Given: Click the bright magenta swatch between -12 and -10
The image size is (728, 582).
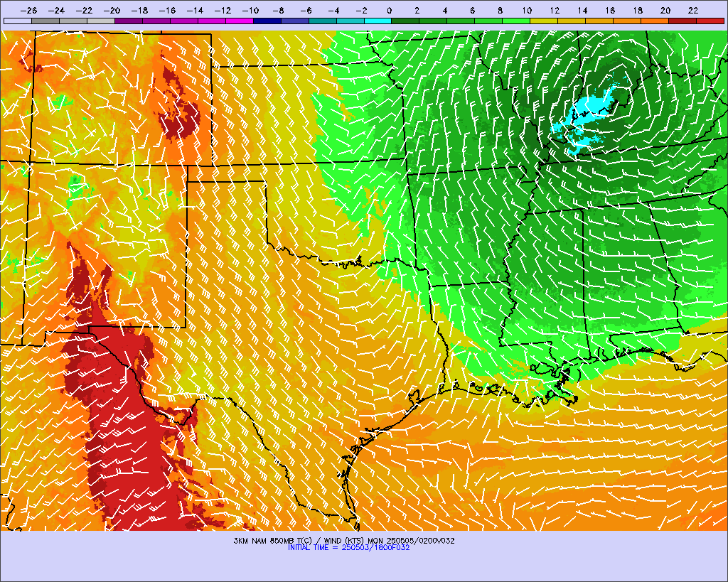Looking at the screenshot, I should [x=239, y=21].
